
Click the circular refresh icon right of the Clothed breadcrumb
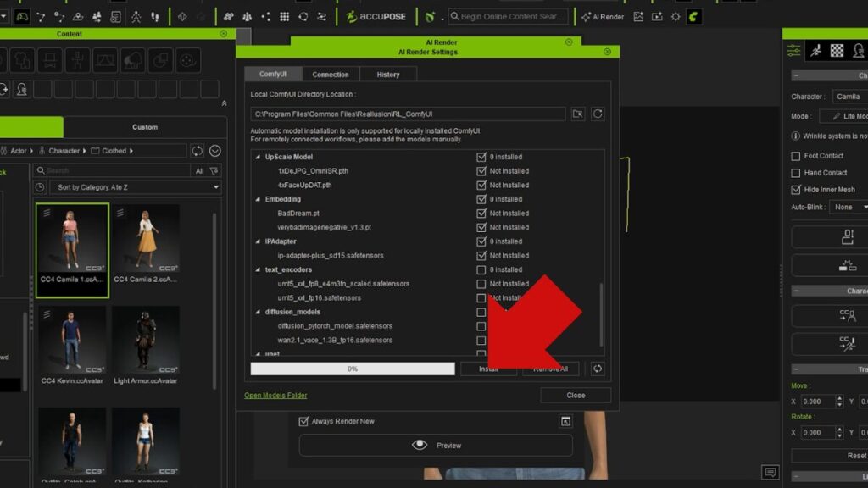tap(197, 151)
